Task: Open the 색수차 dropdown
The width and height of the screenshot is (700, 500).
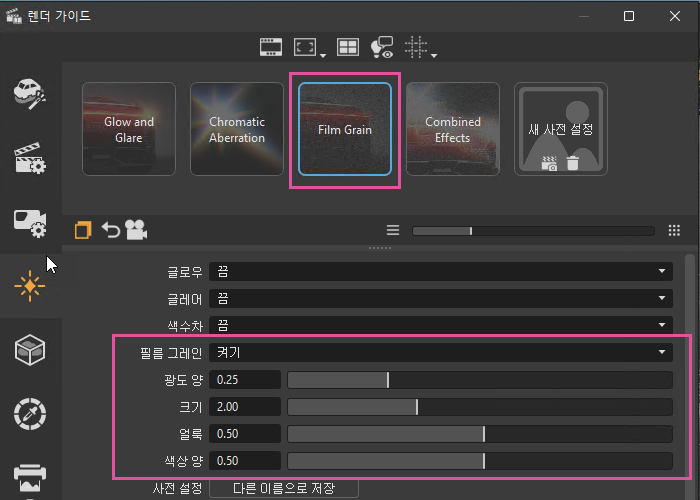Action: pos(441,325)
